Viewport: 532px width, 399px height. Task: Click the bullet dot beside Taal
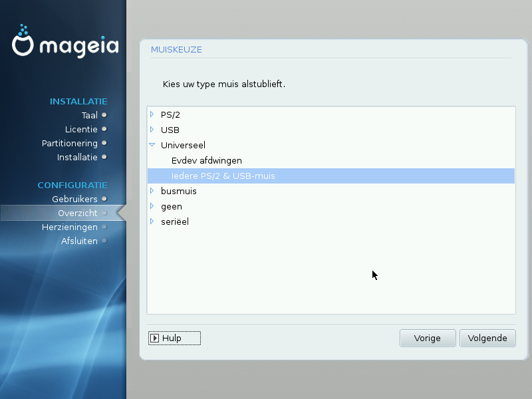[x=104, y=115]
